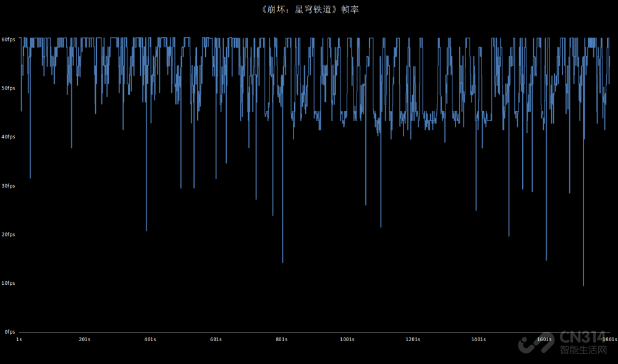The height and width of the screenshot is (364, 618).
Task: Pick the 601s x-axis label
Action: [216, 339]
